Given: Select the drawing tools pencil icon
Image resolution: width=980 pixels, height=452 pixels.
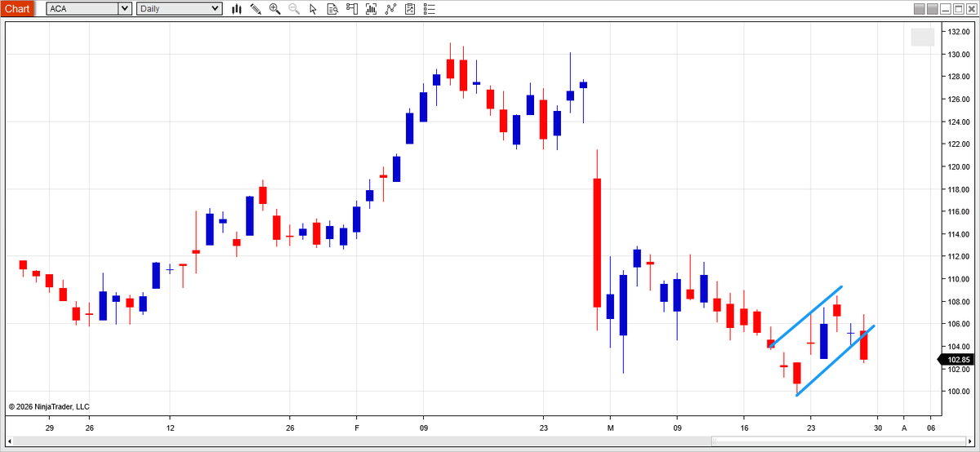Looking at the screenshot, I should (256, 9).
